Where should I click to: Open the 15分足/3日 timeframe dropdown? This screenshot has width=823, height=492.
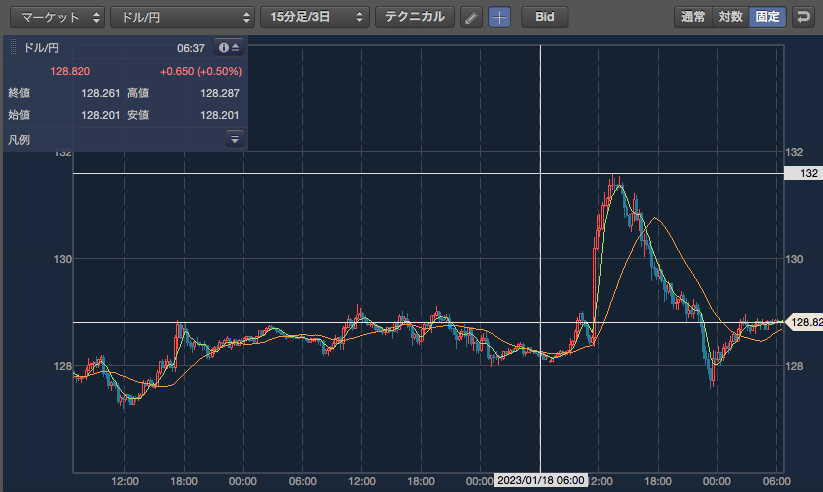315,17
